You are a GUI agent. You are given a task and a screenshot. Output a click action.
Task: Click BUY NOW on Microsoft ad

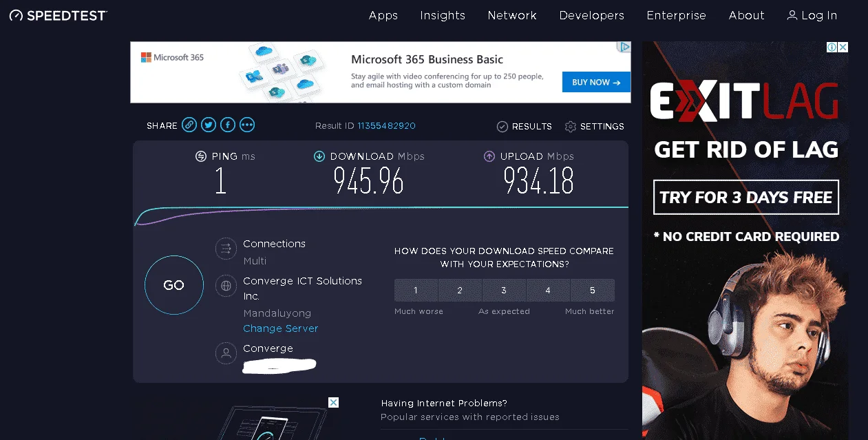coord(596,82)
